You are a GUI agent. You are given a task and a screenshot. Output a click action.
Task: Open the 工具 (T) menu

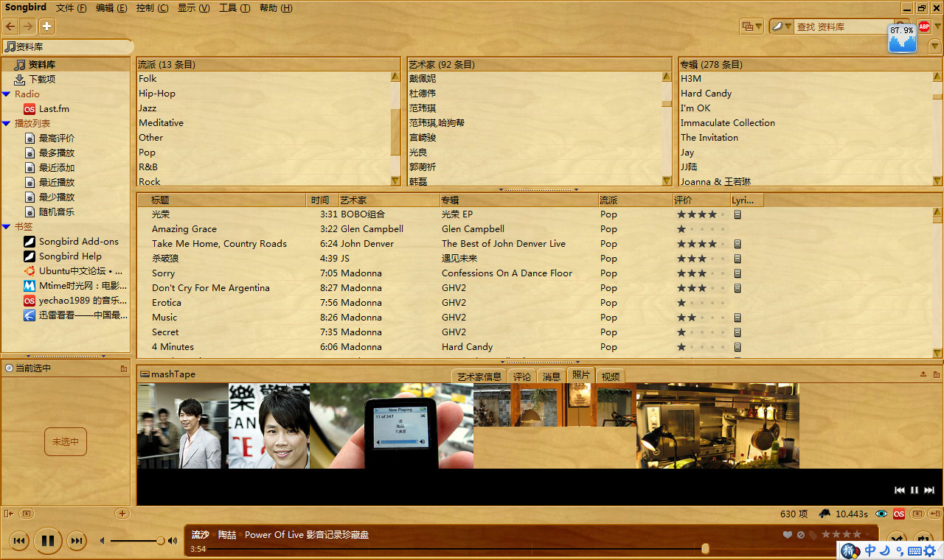pos(234,8)
